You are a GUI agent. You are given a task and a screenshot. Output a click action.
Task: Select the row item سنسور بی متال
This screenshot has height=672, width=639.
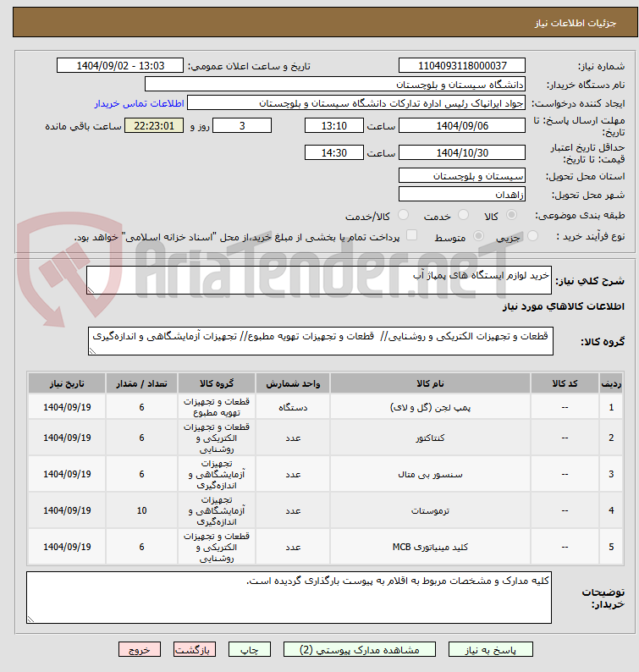coord(430,474)
